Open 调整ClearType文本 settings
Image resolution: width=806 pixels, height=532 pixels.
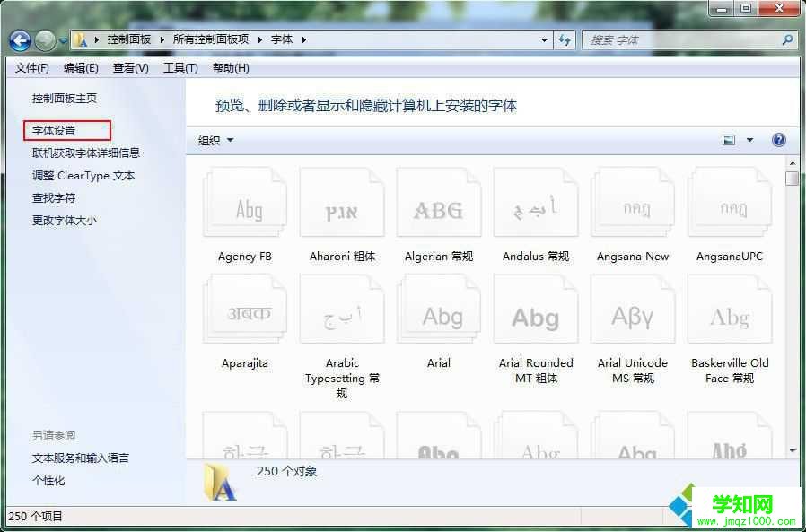84,176
